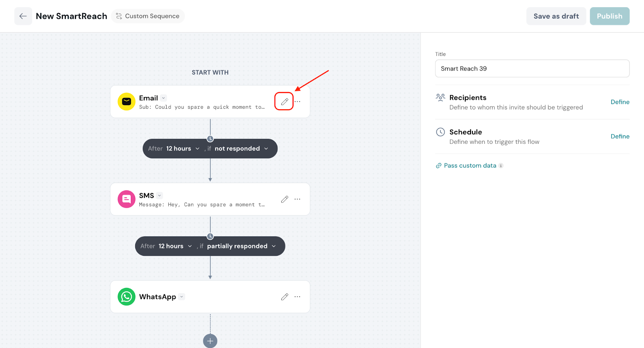Image resolution: width=644 pixels, height=348 pixels.
Task: Expand the SMS channel type dropdown
Action: (159, 196)
